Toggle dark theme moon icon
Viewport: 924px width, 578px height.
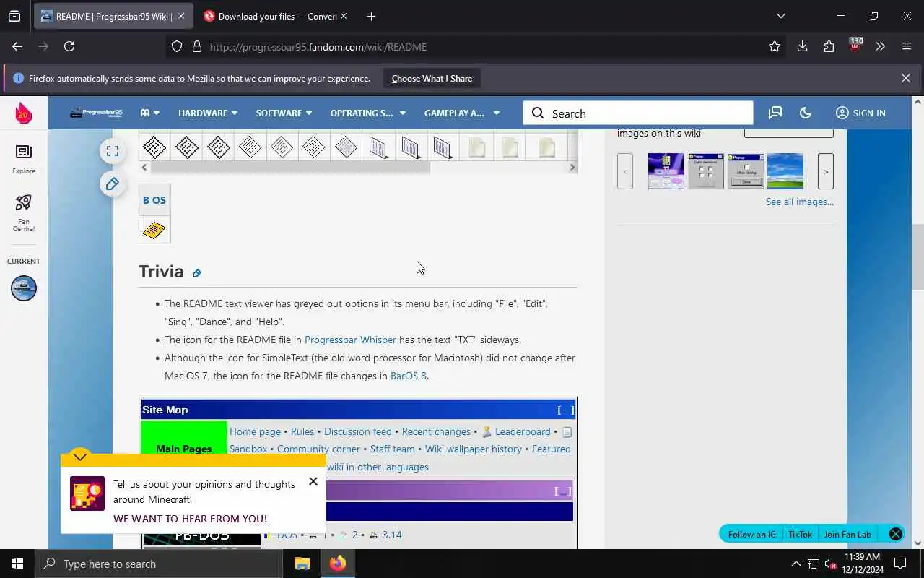806,113
